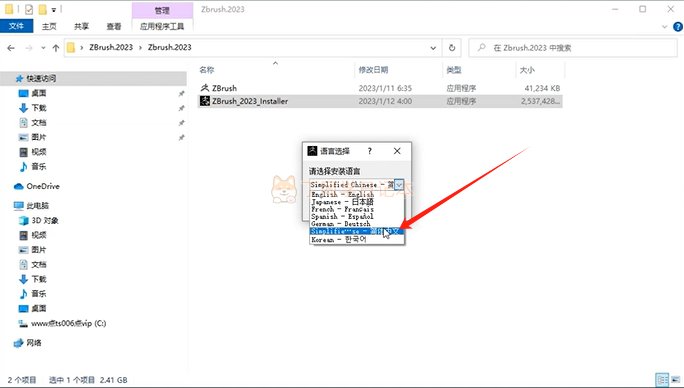Screen dimensions: 684x388
Task: Select 网络 in the navigation pane
Action: pos(34,343)
